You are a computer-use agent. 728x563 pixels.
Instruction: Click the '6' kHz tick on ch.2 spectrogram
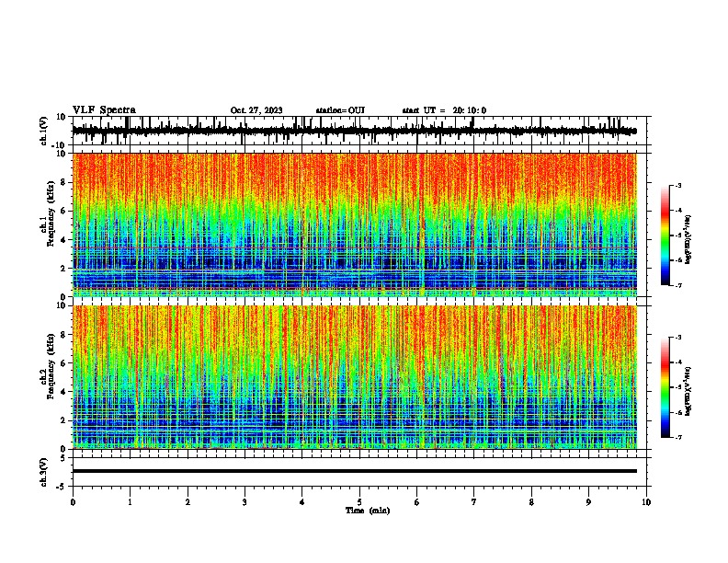[63, 363]
